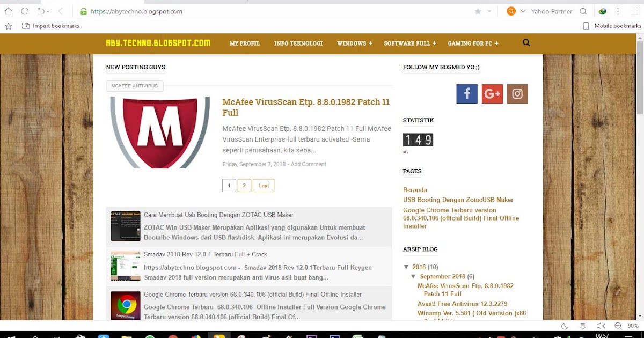Open the Beranda page link
Screen dimensions: 644x338
415,190
